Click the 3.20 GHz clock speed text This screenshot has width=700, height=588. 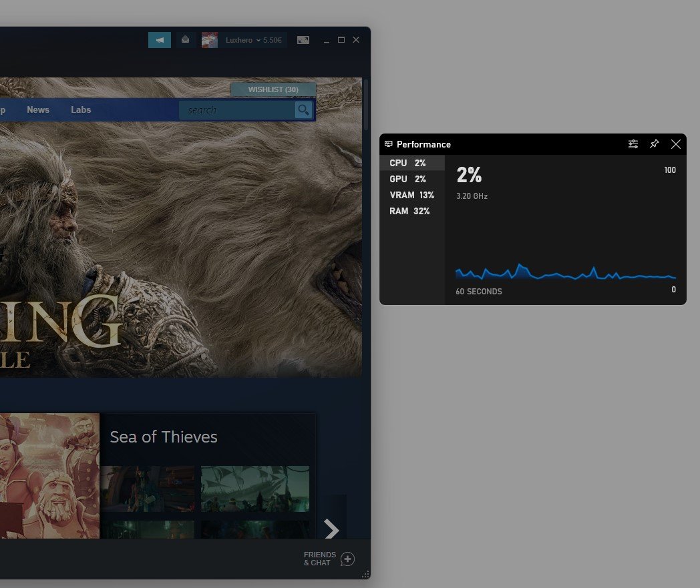click(x=472, y=196)
